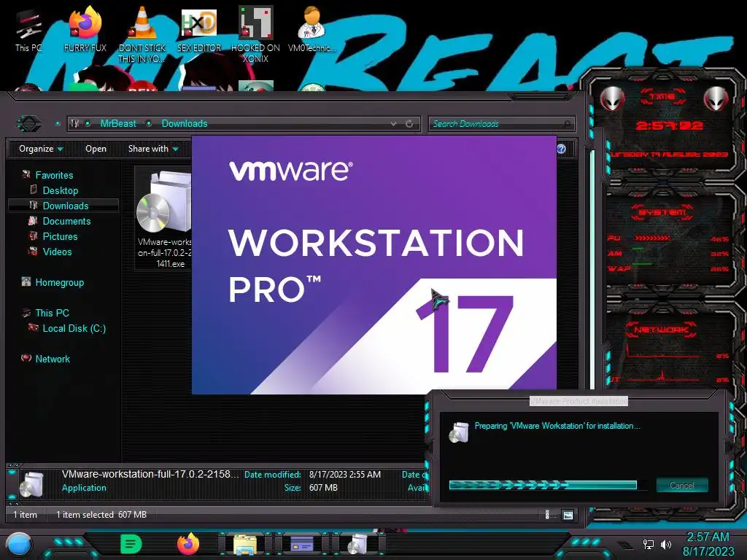Click the Favorites star icon in sidebar

coord(26,175)
